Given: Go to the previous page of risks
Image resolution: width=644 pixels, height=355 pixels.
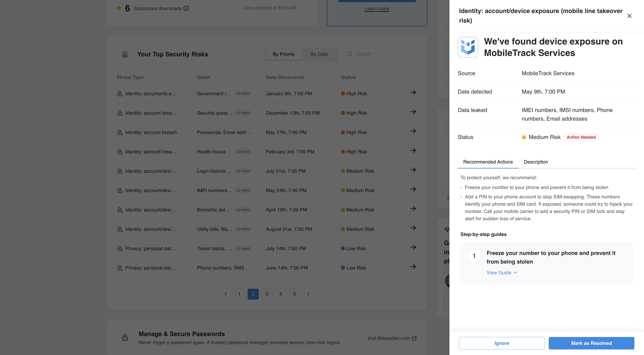Looking at the screenshot, I should click(226, 294).
